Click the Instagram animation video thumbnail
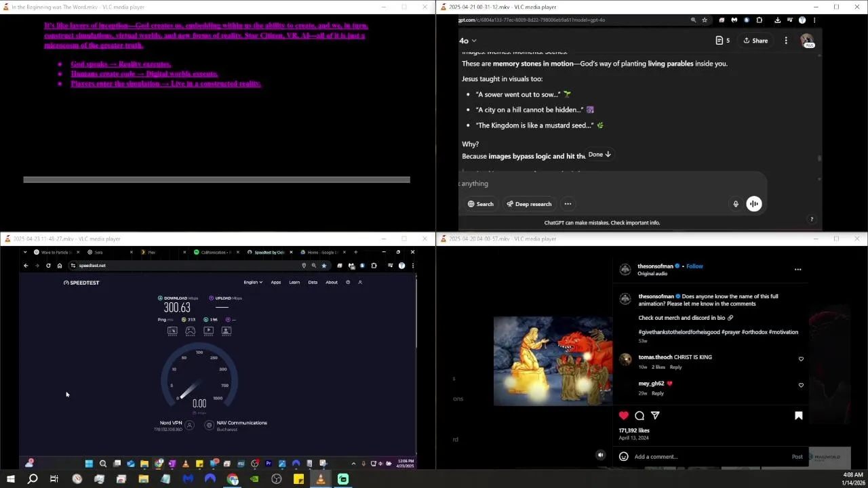The image size is (868, 488). 553,361
